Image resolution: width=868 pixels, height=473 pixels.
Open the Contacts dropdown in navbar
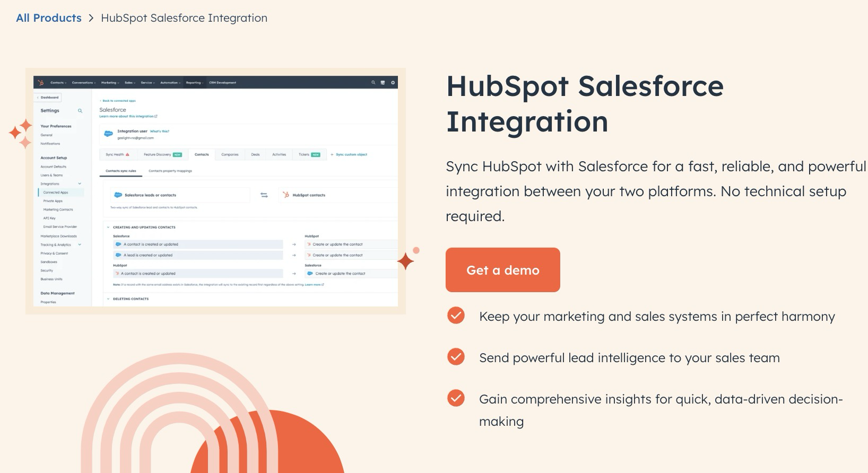coord(58,83)
